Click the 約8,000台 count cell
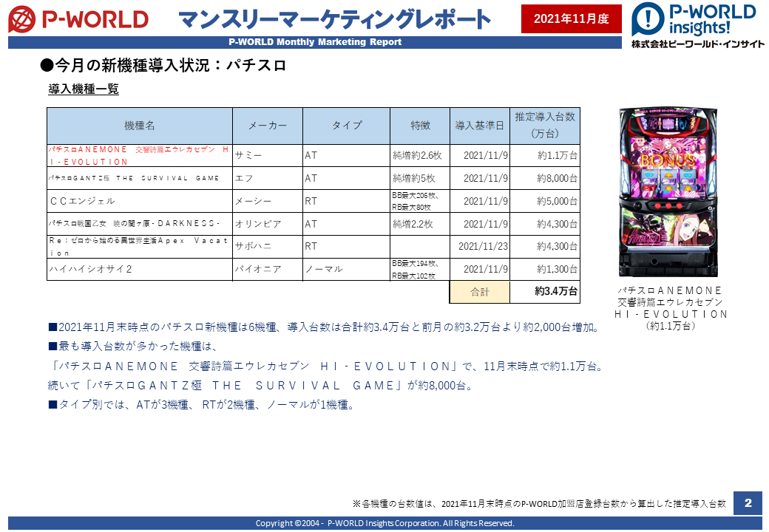This screenshot has height=532, width=769. (x=545, y=178)
